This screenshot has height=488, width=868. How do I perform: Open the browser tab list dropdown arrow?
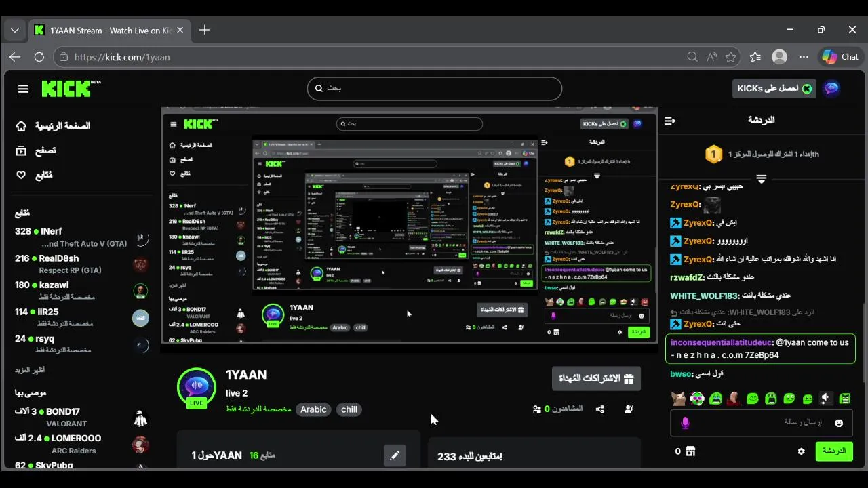click(14, 30)
